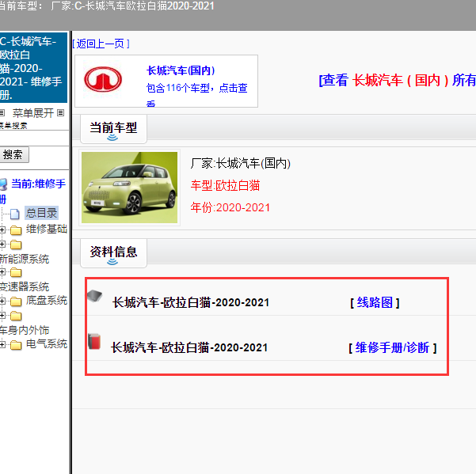Click the red repair manual book icon
The width and height of the screenshot is (476, 474).
tap(94, 342)
